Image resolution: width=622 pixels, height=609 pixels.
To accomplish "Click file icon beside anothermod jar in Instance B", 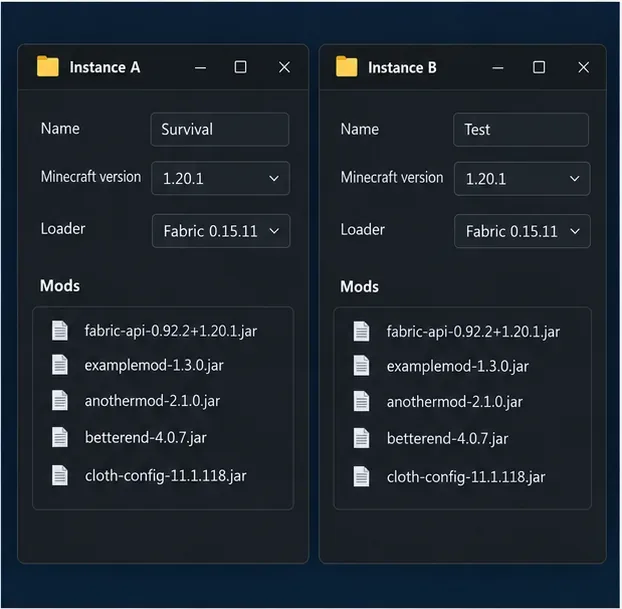I will (x=361, y=401).
